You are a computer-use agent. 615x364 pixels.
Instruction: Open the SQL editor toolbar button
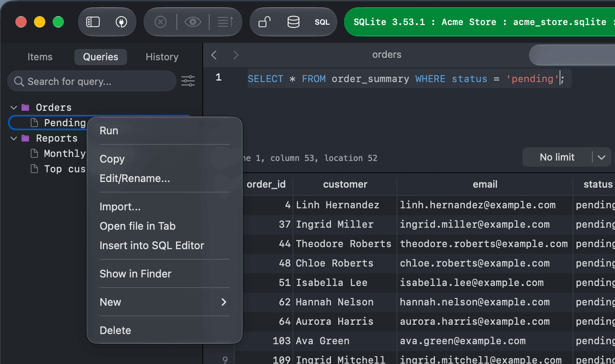[322, 22]
